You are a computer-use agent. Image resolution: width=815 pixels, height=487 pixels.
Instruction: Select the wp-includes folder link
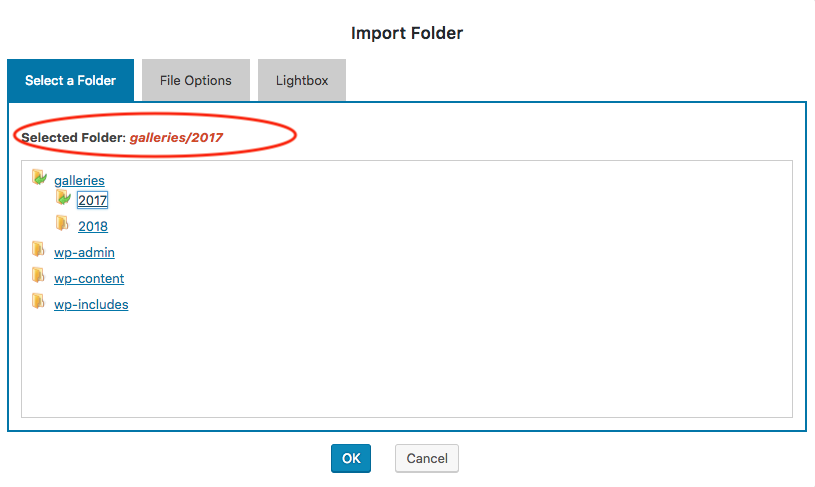91,305
